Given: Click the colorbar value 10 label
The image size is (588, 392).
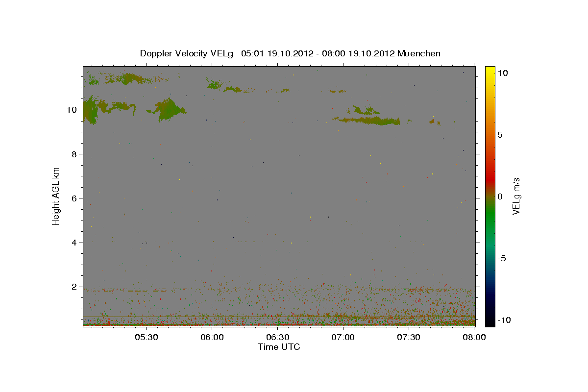Looking at the screenshot, I should click(x=503, y=73).
